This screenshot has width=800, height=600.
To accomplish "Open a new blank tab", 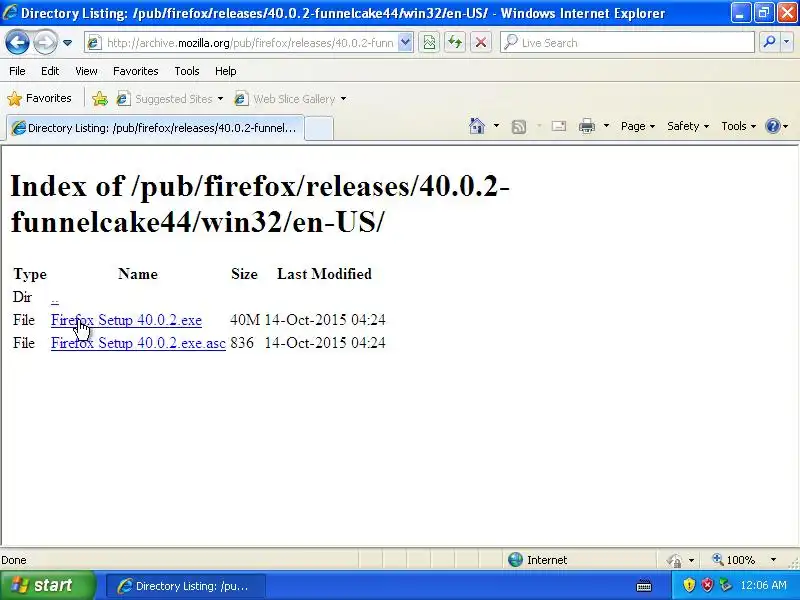I will click(x=319, y=129).
